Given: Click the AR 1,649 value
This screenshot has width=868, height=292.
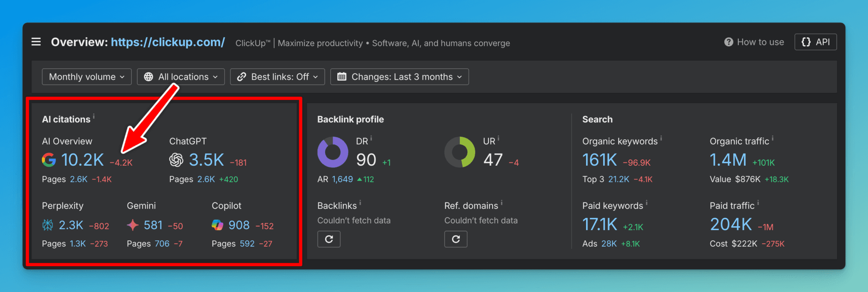Looking at the screenshot, I should [x=342, y=179].
